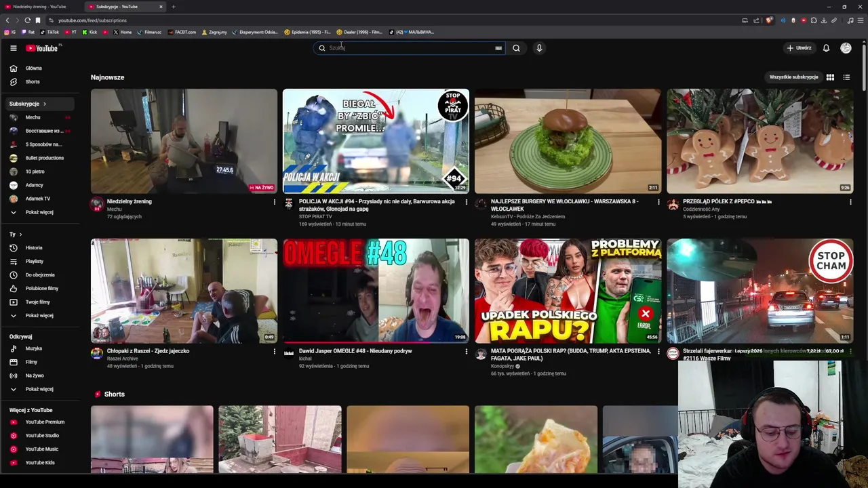The image size is (868, 488).
Task: Bookmark this page with the bookmark icon
Action: click(38, 20)
